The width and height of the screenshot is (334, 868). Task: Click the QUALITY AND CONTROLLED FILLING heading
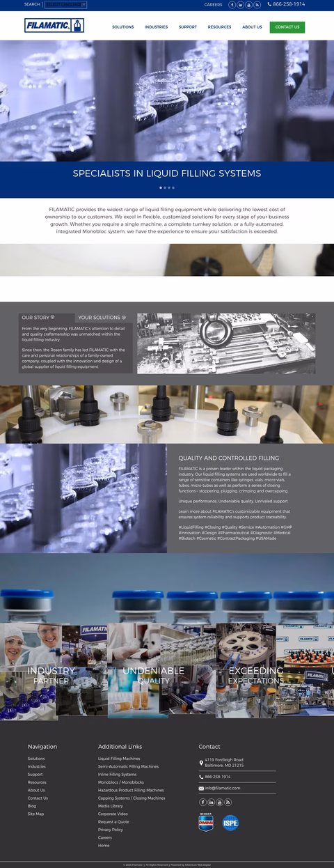tap(228, 458)
